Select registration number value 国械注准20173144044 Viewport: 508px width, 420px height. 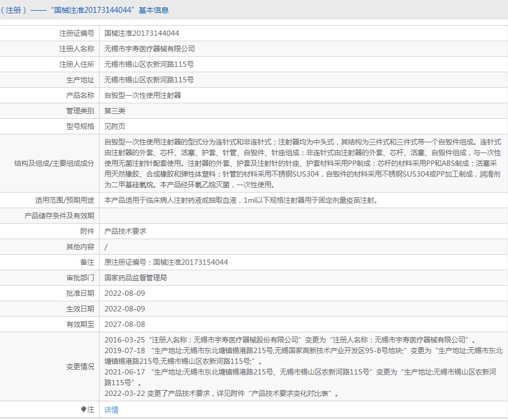click(x=141, y=33)
